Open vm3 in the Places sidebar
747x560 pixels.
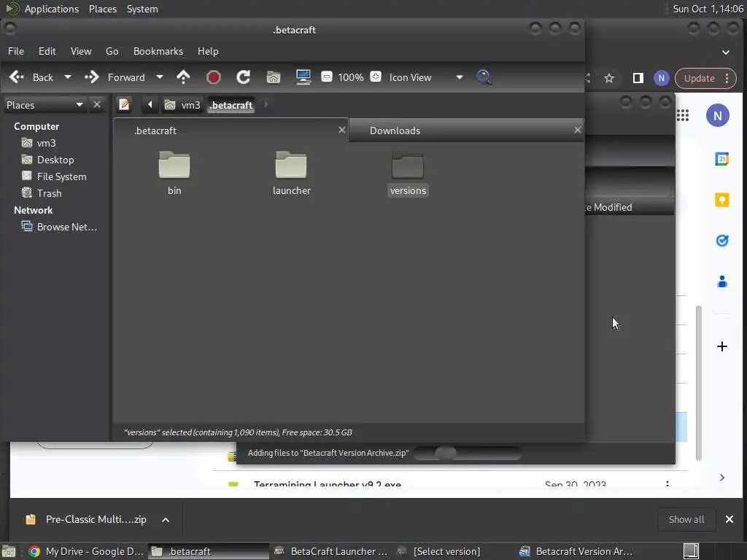[x=46, y=143]
